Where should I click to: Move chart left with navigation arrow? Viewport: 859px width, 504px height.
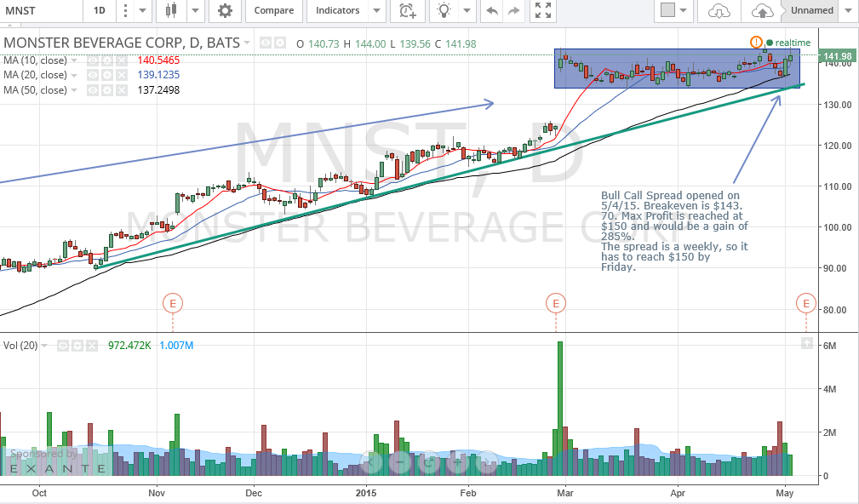(x=371, y=462)
